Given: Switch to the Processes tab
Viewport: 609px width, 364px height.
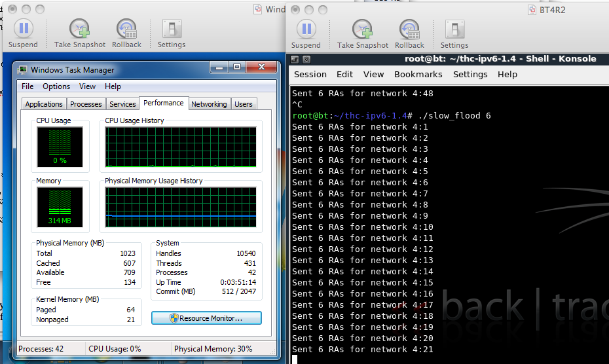Looking at the screenshot, I should [86, 104].
